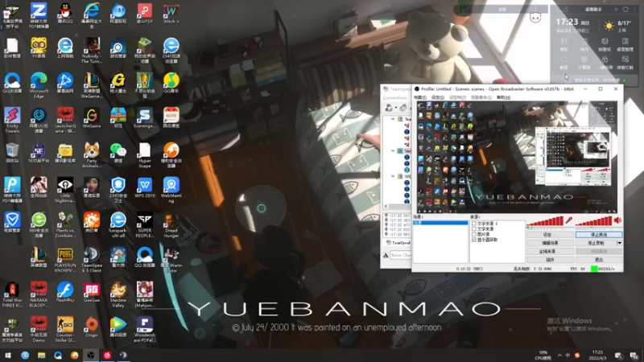Collapse the first TeamSpeak server tree node
Viewport: 644px width, 362px height.
[393, 119]
